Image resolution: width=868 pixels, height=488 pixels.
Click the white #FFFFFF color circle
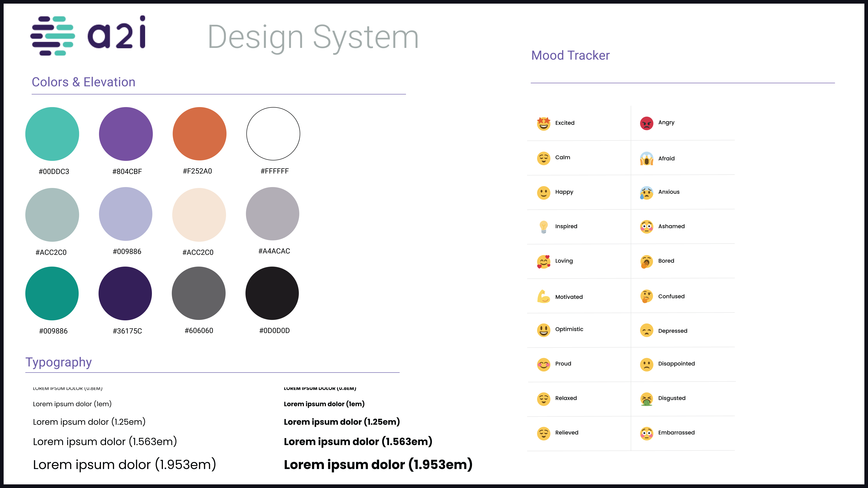pyautogui.click(x=273, y=134)
